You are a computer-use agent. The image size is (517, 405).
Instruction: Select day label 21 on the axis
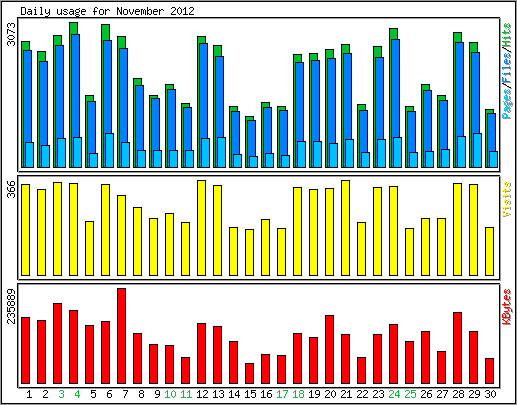pos(346,394)
